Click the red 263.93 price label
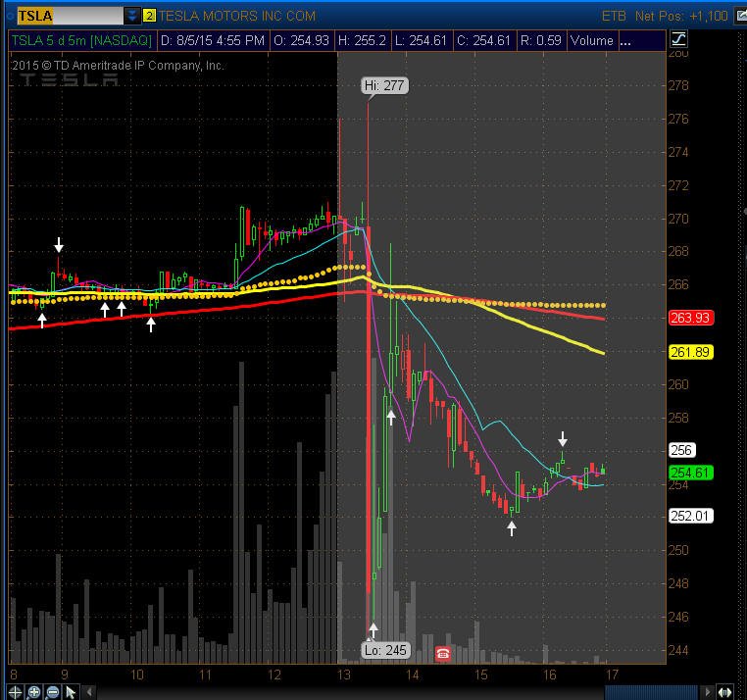 coord(691,318)
